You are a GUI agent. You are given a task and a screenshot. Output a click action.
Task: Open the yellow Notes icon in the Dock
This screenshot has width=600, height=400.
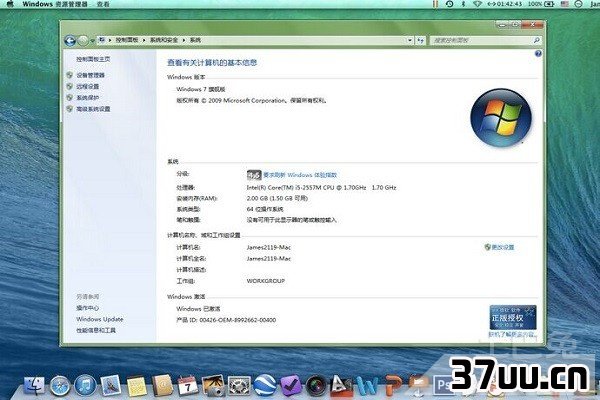coord(137,386)
